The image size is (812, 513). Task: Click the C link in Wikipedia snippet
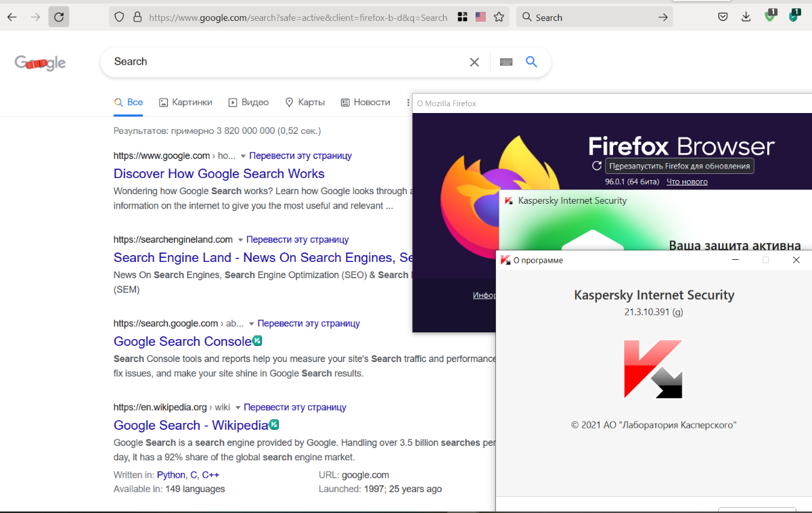[x=193, y=475]
